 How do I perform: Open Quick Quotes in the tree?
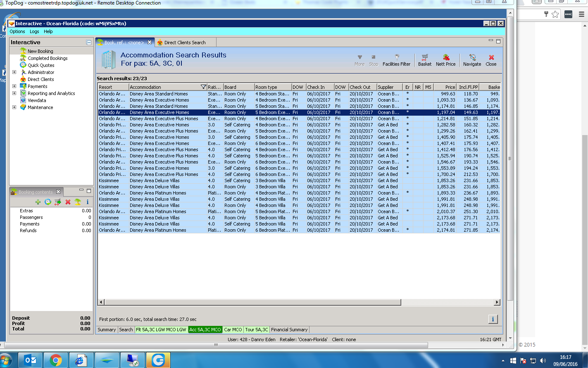pyautogui.click(x=41, y=65)
